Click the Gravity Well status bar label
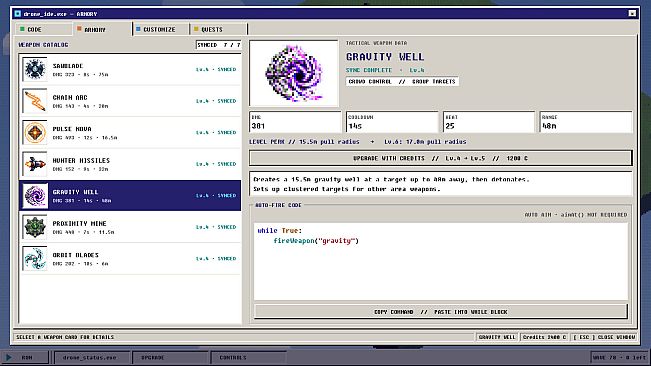 click(x=497, y=337)
